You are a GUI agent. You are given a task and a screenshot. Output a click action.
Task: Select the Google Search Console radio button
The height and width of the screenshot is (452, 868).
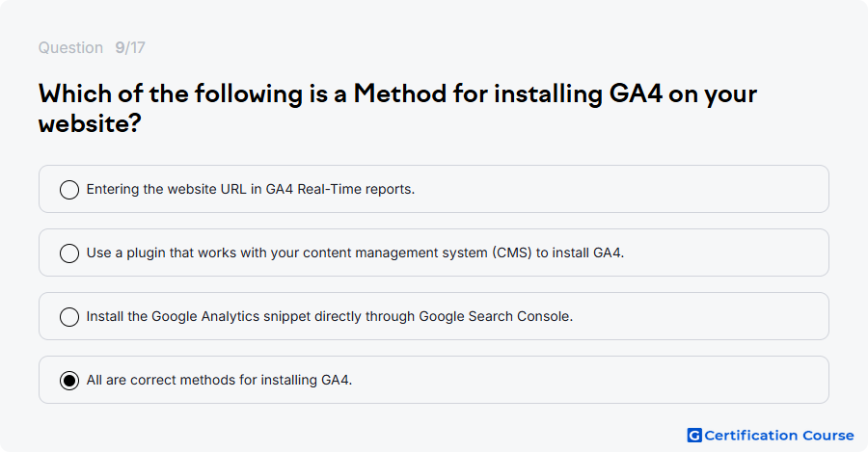pos(69,316)
